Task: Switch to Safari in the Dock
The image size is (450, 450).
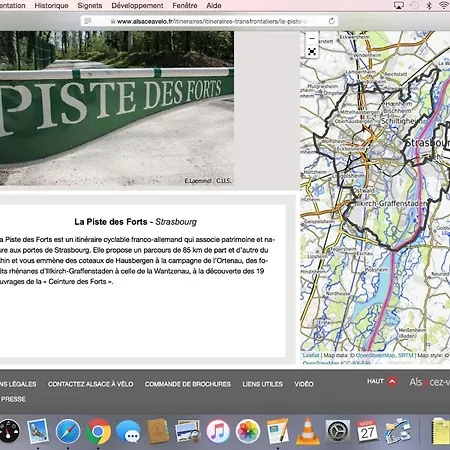Action: tap(68, 431)
